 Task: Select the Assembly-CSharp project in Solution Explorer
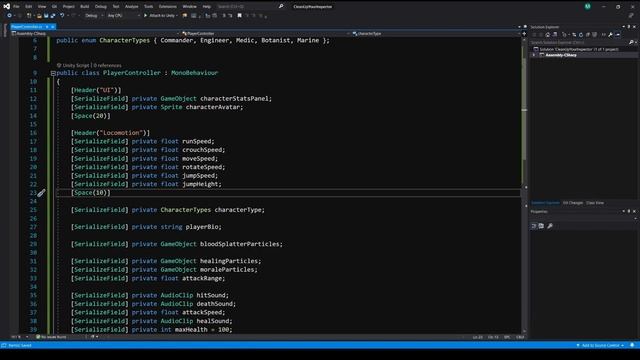(561, 55)
